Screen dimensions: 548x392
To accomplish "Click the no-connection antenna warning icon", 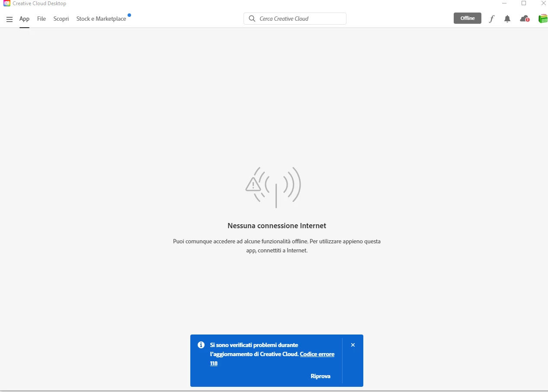I will click(273, 187).
